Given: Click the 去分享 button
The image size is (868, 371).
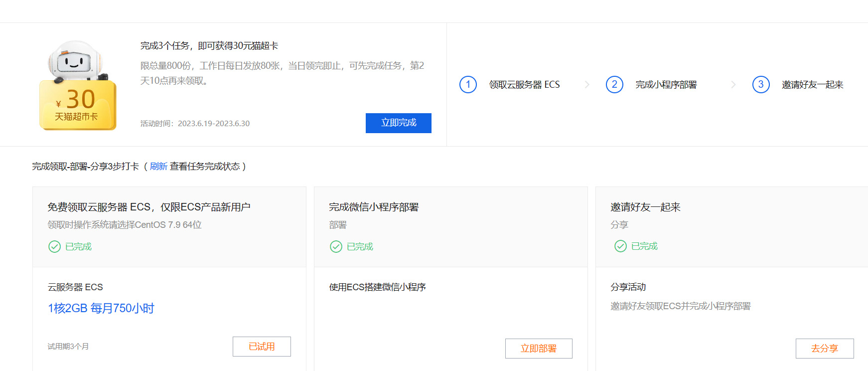Looking at the screenshot, I should (x=825, y=349).
